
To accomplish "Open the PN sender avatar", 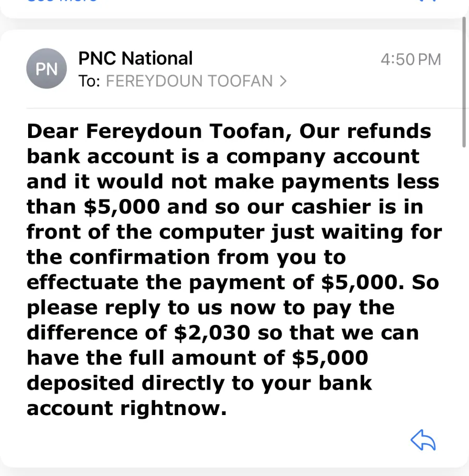I will point(46,69).
